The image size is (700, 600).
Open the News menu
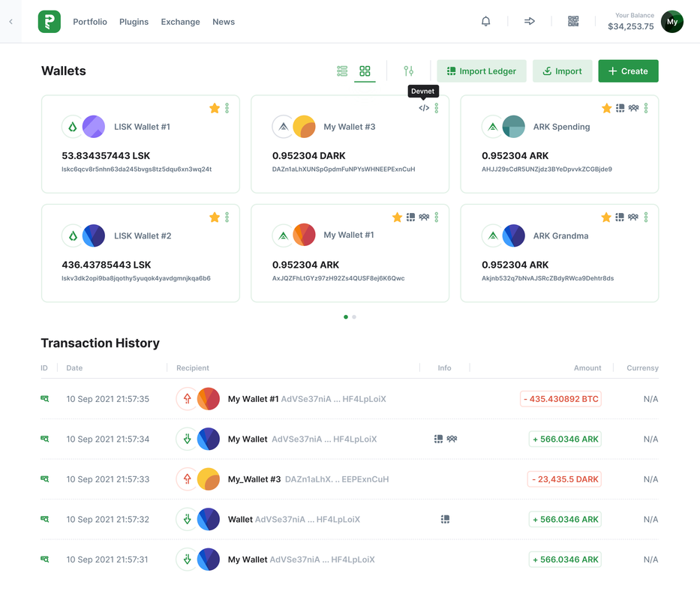click(224, 22)
